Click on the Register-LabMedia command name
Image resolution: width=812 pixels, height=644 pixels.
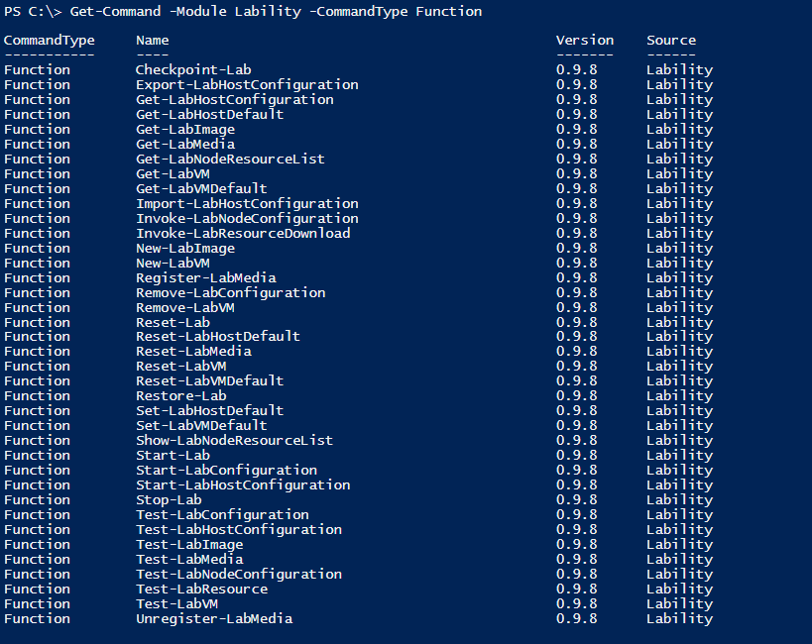205,278
